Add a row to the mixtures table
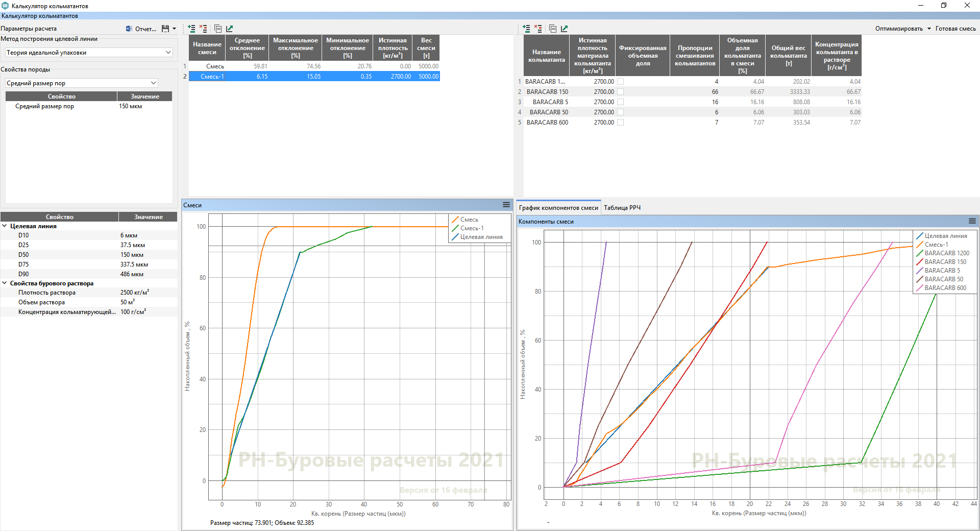This screenshot has height=531, width=980. [191, 29]
